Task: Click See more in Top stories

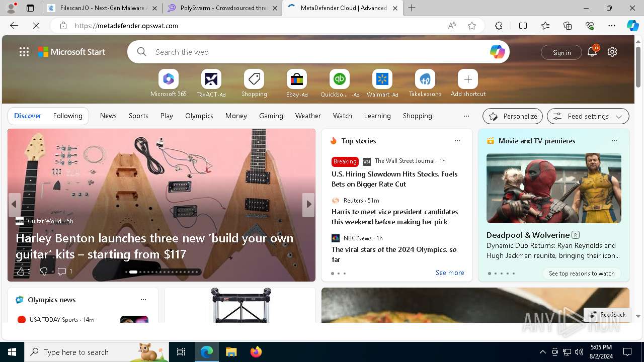Action: tap(450, 273)
